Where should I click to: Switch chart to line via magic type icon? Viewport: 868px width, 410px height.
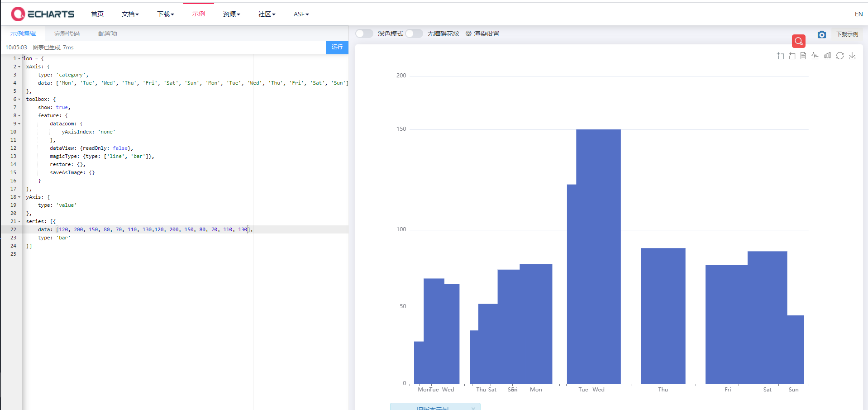point(815,56)
